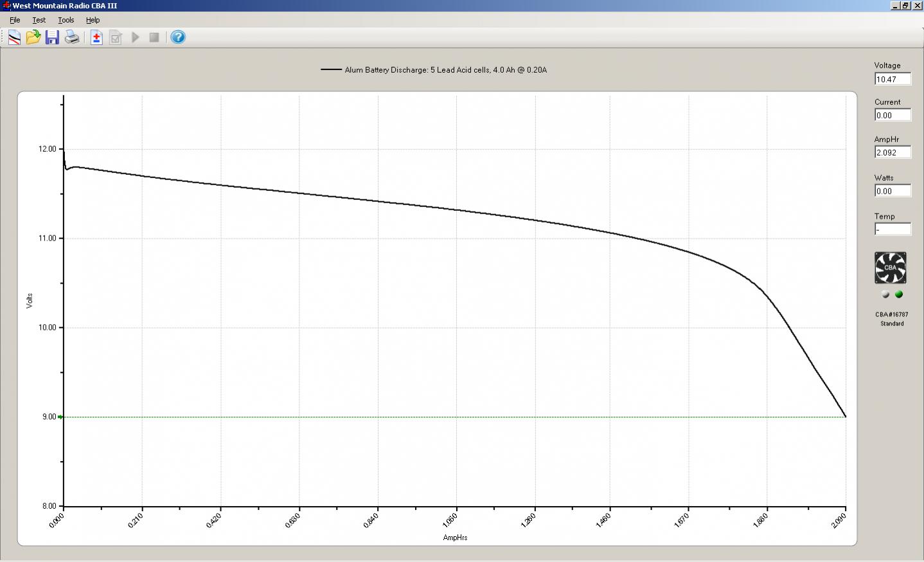The width and height of the screenshot is (924, 562).
Task: Click the legend's black line sample
Action: [x=331, y=69]
